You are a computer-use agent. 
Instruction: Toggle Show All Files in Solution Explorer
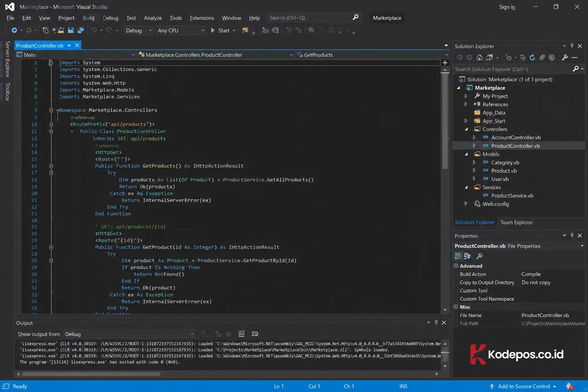[x=552, y=57]
